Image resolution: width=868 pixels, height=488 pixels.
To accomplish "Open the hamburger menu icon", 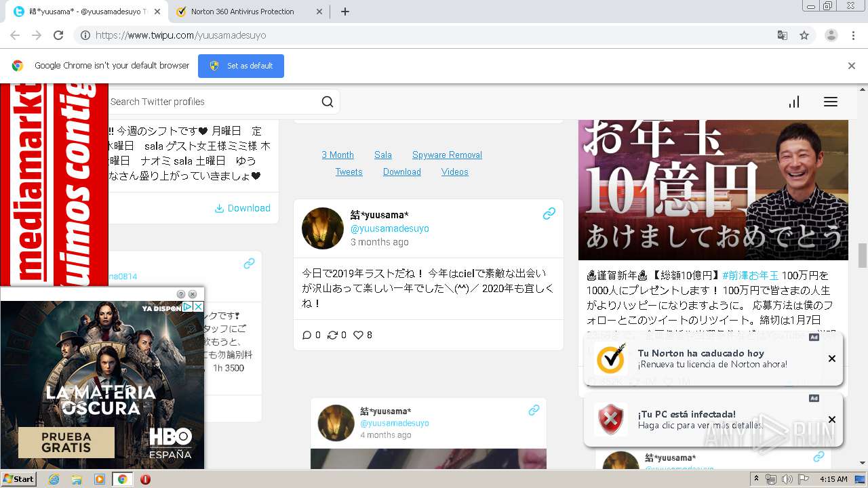I will [831, 102].
